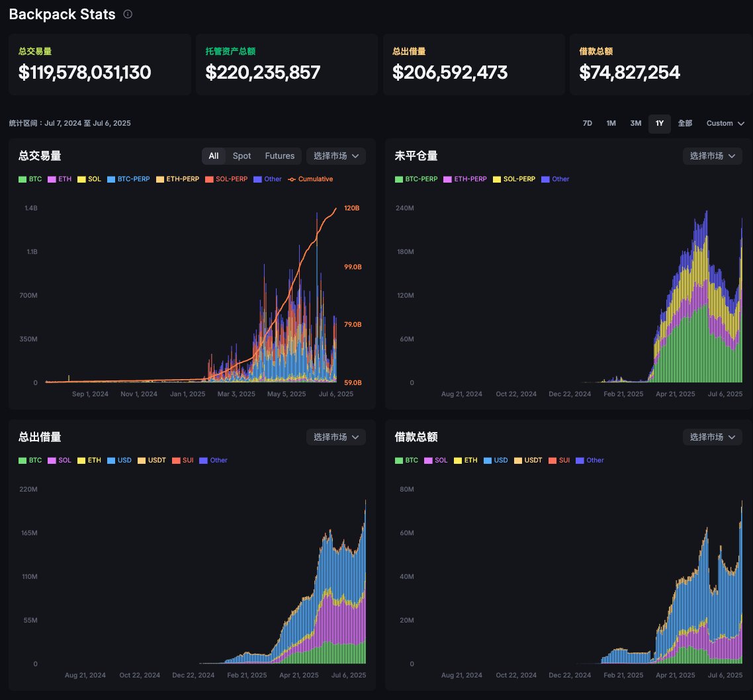Switch time range to 7D
The height and width of the screenshot is (700, 753).
coord(588,123)
